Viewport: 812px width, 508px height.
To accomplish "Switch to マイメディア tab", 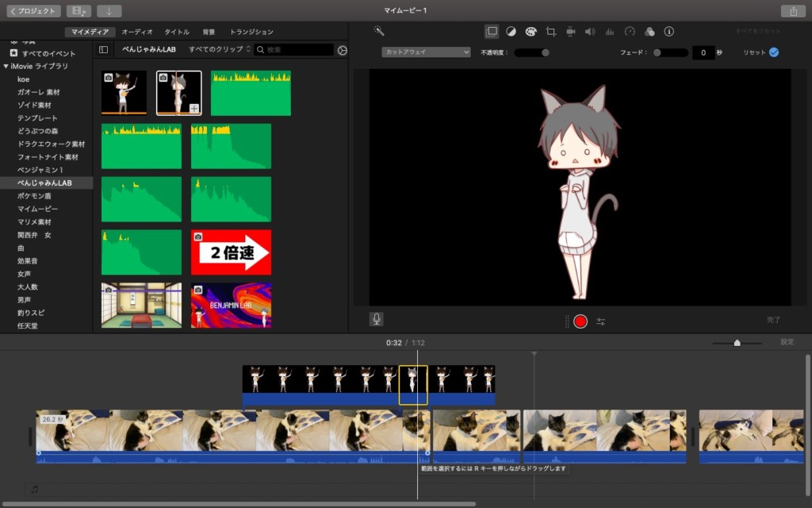I will click(90, 32).
